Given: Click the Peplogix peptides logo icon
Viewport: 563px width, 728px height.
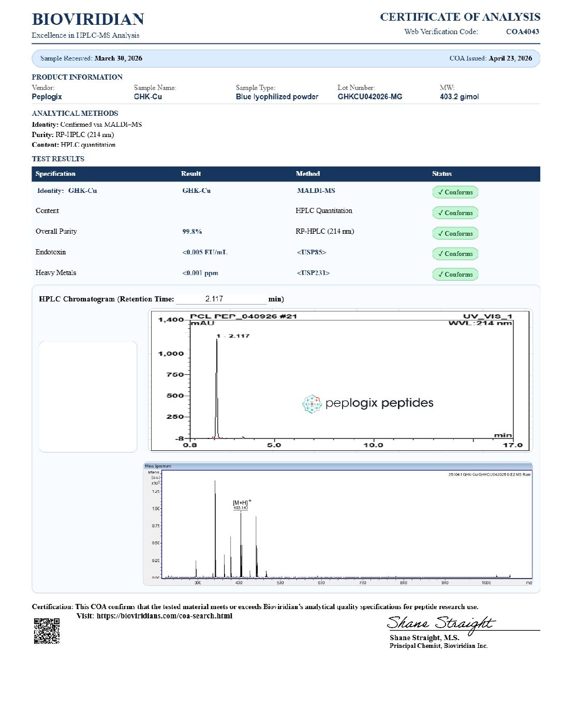Looking at the screenshot, I should 312,404.
